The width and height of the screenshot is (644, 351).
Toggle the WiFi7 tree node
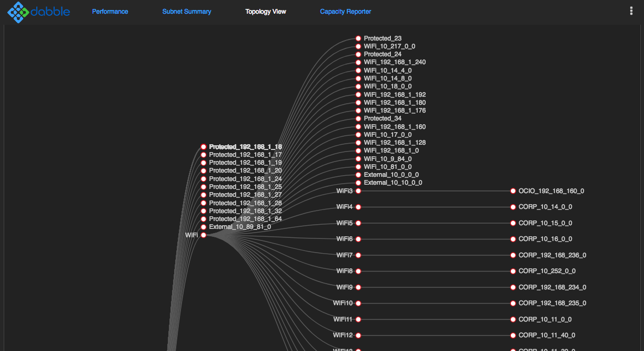358,255
